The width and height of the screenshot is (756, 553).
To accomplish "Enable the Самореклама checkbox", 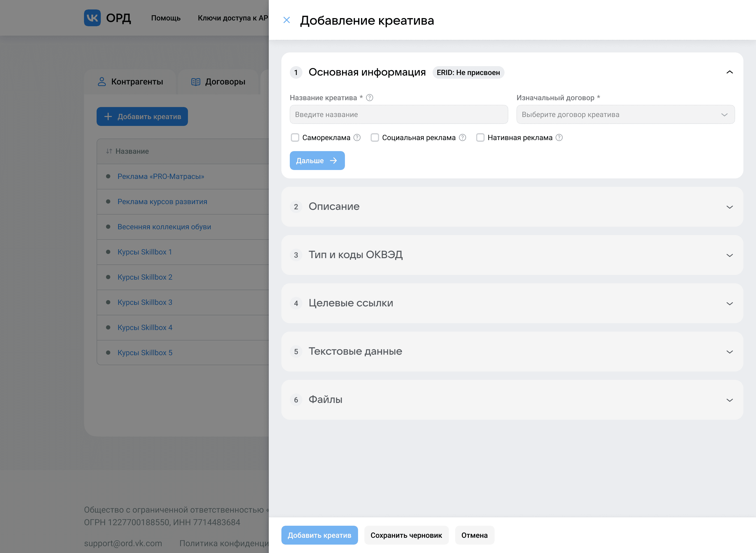I will tap(295, 137).
